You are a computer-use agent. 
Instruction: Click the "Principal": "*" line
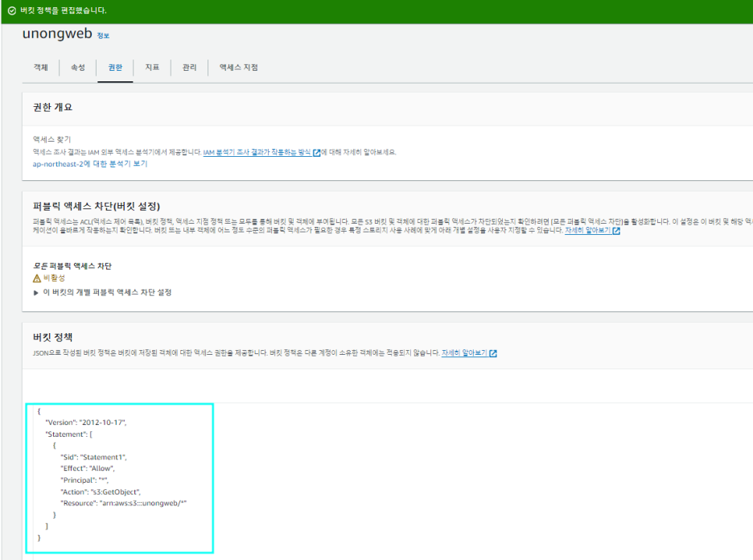pos(84,480)
